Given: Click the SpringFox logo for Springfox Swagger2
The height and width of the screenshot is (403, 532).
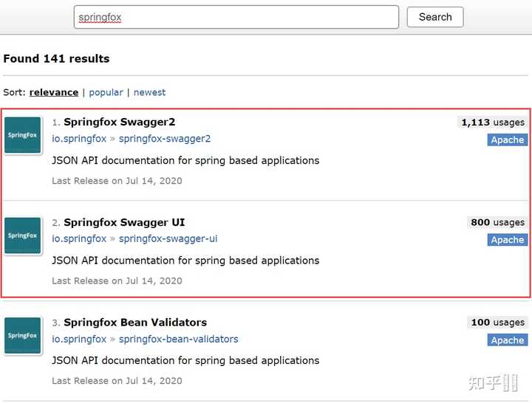Looking at the screenshot, I should (23, 135).
